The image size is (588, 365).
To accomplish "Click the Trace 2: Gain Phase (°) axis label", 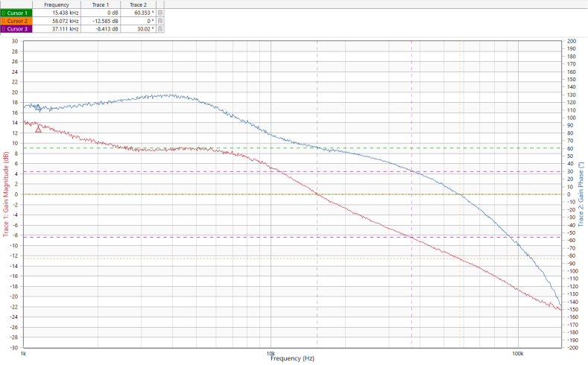I will (581, 194).
